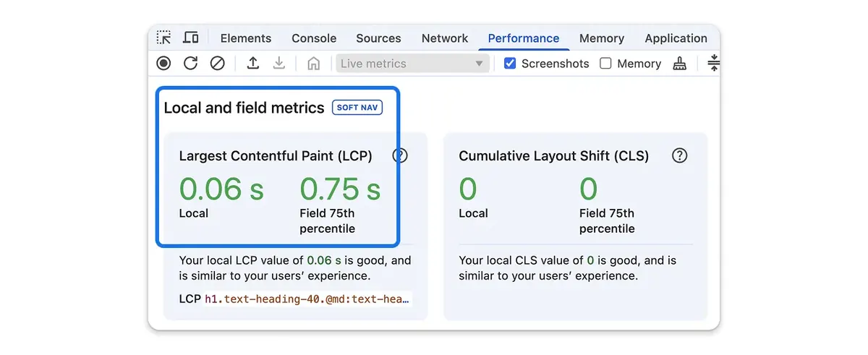Open the Memory panel tab

click(x=602, y=38)
